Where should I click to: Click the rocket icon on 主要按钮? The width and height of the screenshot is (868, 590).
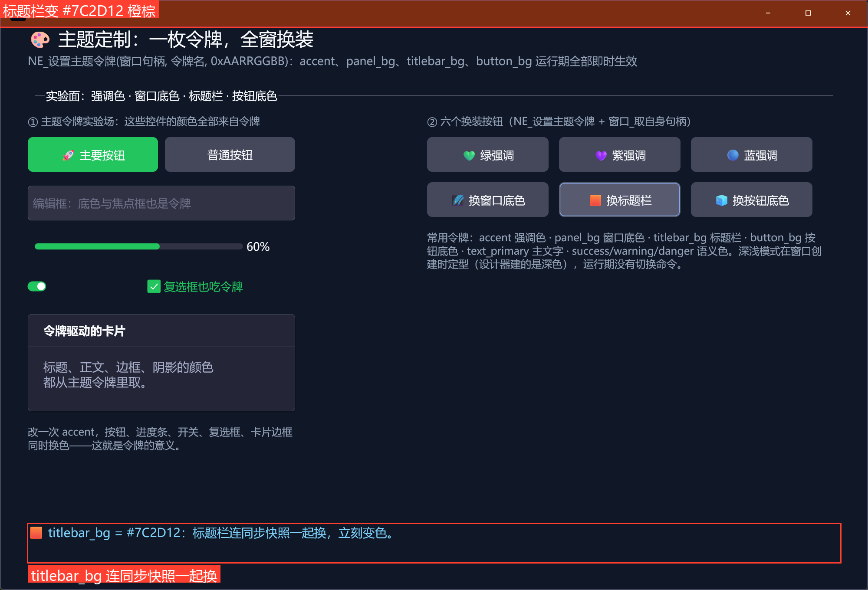[69, 155]
